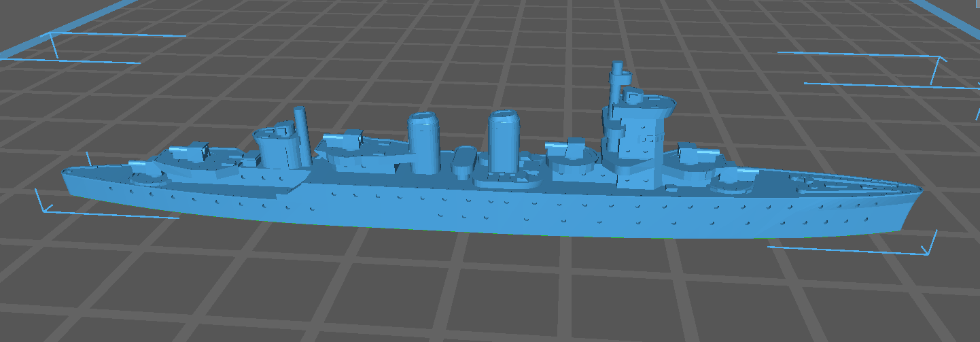980x342 pixels.
Task: Click the bottom-right bounding box corner marker
Action: coord(928,249)
